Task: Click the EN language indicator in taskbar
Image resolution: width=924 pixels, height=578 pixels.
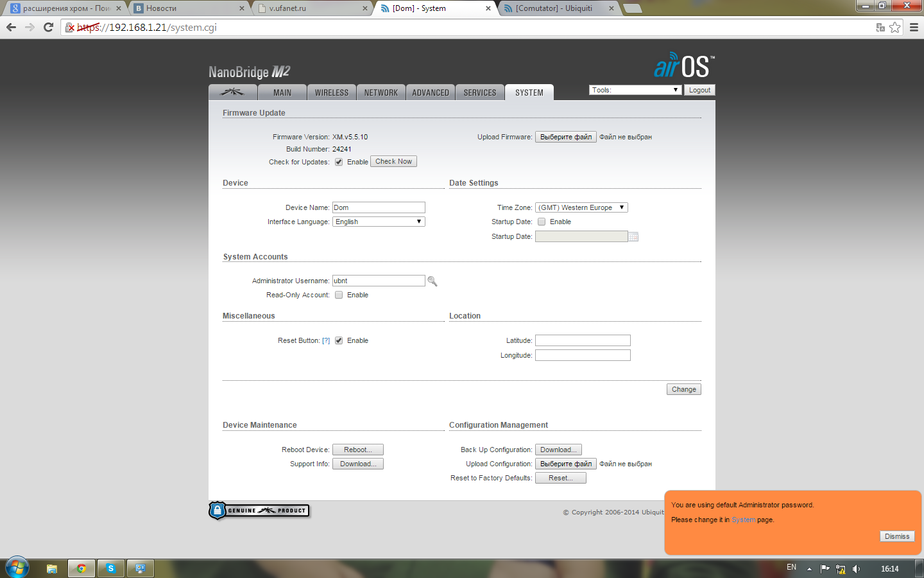Action: [791, 567]
